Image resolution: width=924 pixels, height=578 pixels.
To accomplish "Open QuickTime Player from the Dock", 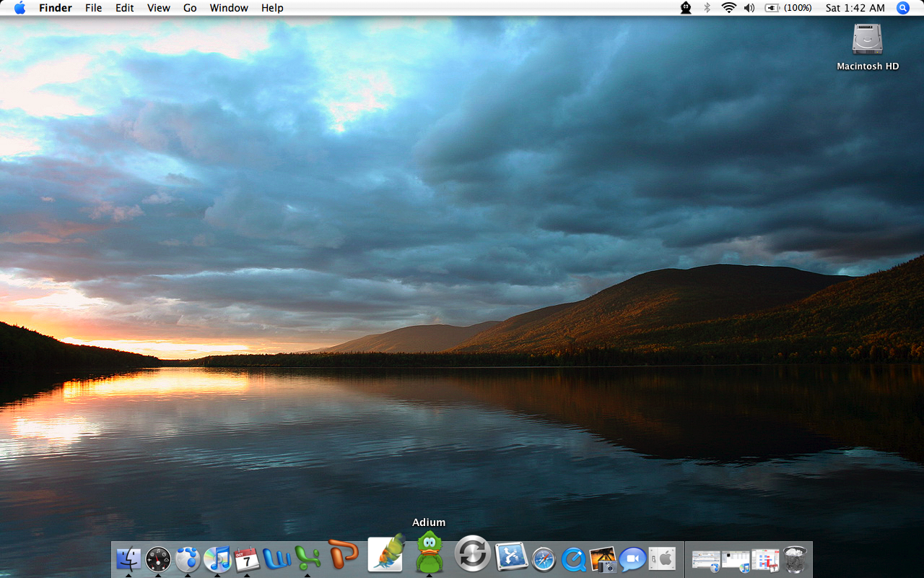I will click(x=573, y=559).
